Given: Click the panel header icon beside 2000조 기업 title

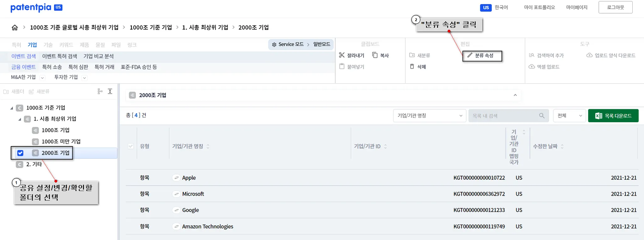Looking at the screenshot, I should (x=132, y=95).
